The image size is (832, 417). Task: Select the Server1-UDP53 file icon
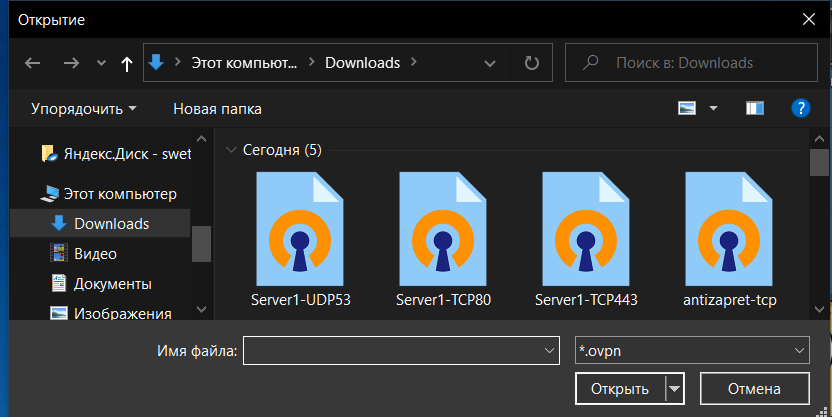tap(300, 229)
